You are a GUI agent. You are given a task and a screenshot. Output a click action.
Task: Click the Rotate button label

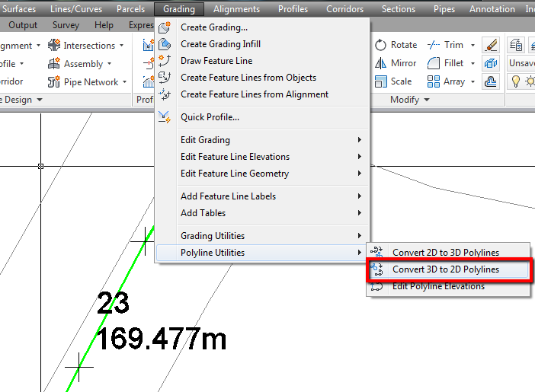coord(404,45)
